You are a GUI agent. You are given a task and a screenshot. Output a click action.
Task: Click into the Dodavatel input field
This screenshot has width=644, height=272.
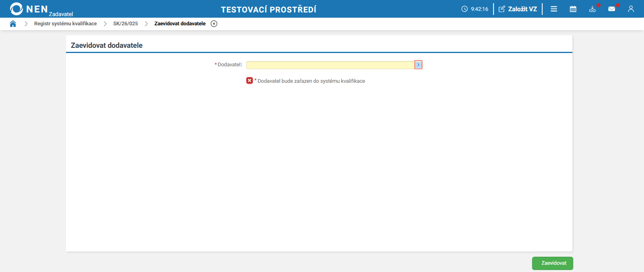click(330, 65)
